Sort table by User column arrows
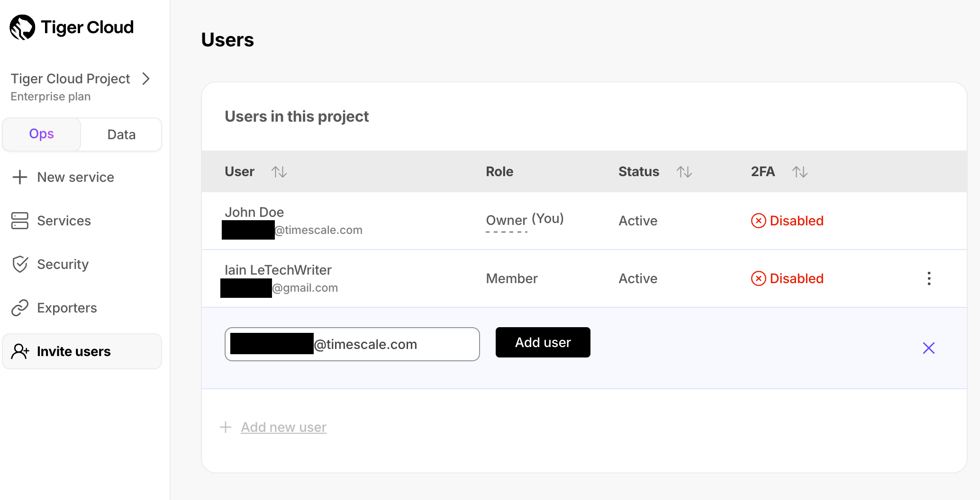The height and width of the screenshot is (500, 980). (279, 172)
